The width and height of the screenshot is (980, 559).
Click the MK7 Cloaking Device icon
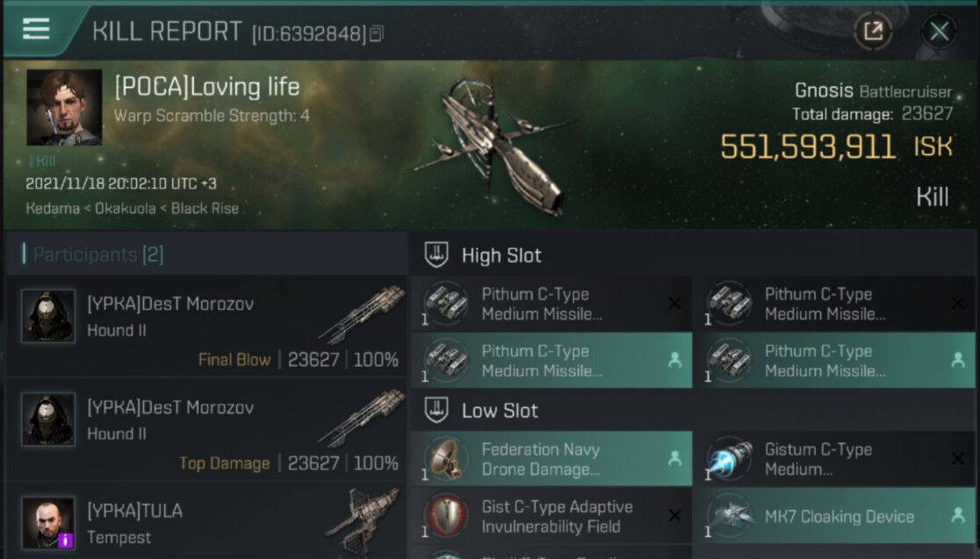[730, 517]
